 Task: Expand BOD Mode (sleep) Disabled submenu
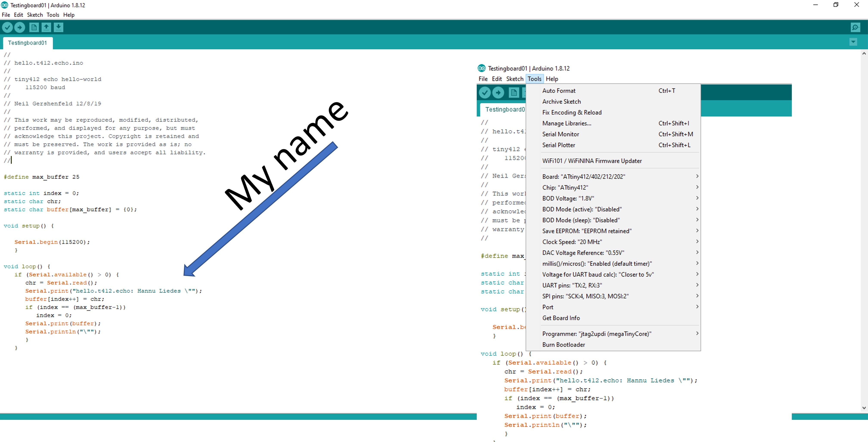(x=613, y=220)
